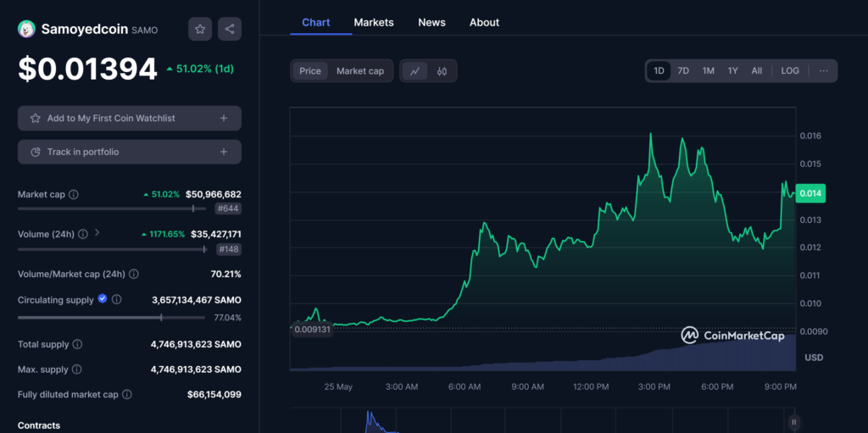Expand Add to My First Coin Watchlist plus
The height and width of the screenshot is (433, 868).
pyautogui.click(x=224, y=119)
